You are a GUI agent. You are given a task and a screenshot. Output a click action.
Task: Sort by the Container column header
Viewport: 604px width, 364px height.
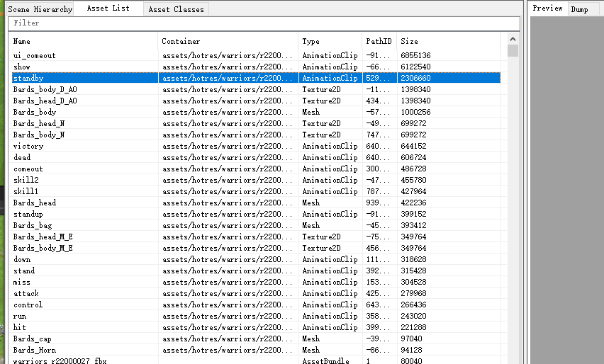[x=228, y=41]
